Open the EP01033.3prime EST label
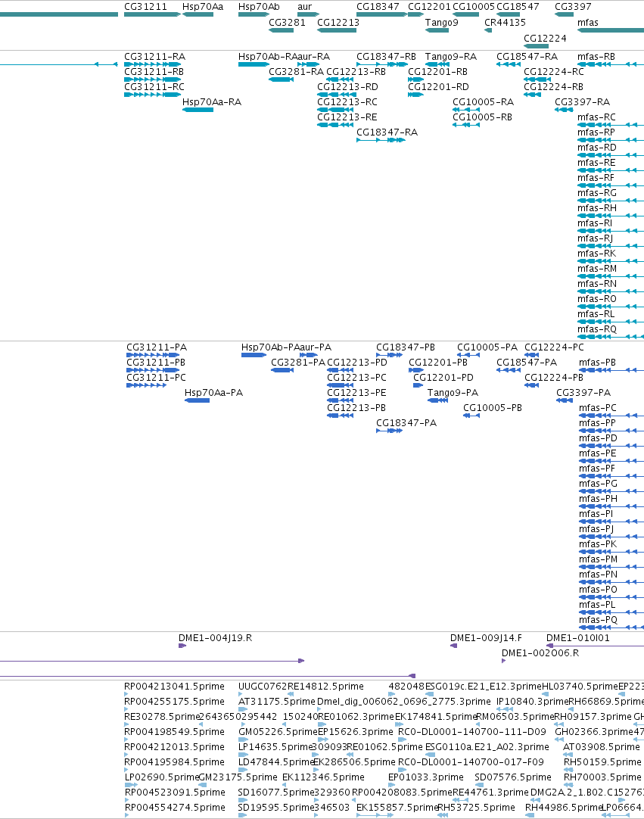The height and width of the screenshot is (819, 644). click(426, 777)
